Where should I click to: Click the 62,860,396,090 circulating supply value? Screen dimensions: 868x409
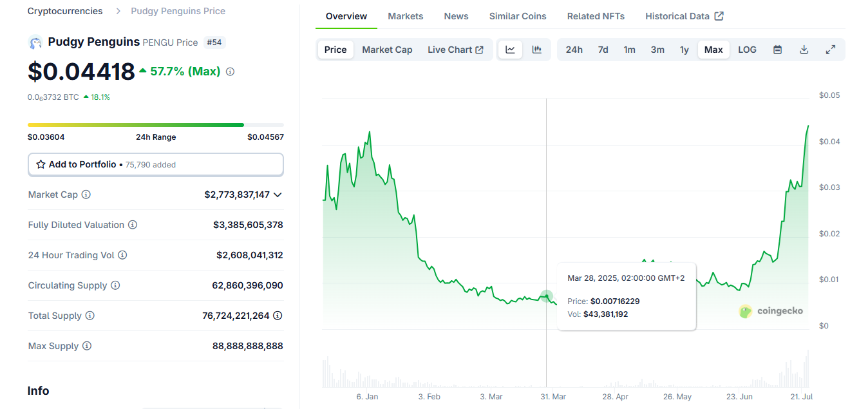point(247,285)
